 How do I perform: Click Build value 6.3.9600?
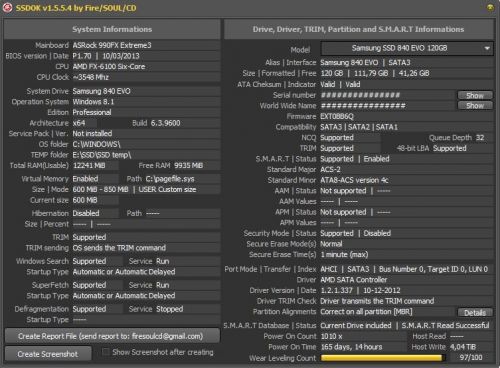click(x=165, y=123)
